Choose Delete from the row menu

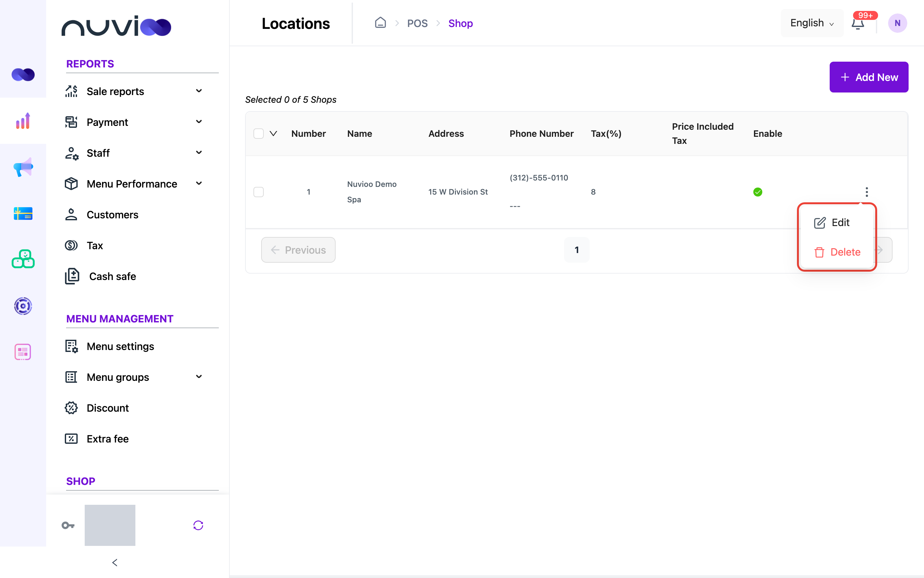[837, 252]
